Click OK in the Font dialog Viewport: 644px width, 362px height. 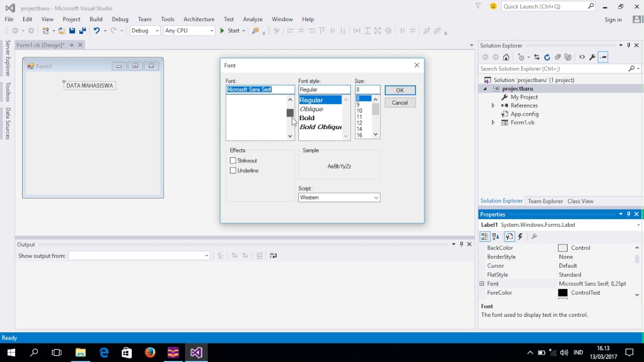(400, 90)
